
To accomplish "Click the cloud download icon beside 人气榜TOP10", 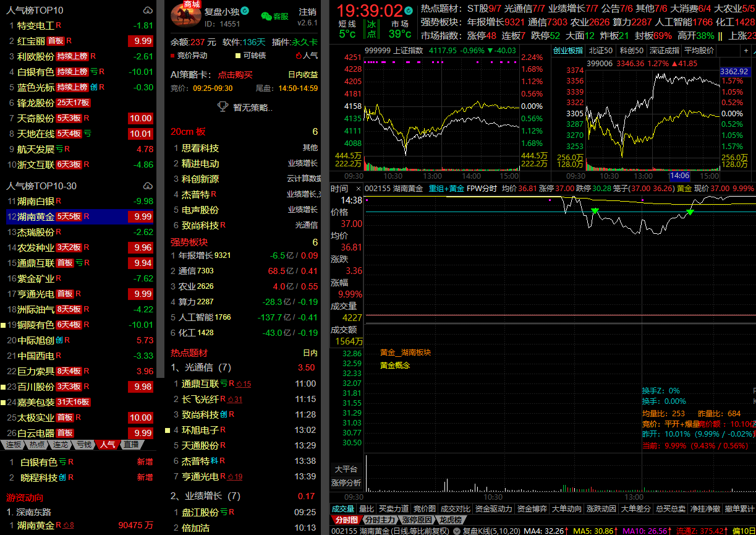I will pyautogui.click(x=147, y=11).
